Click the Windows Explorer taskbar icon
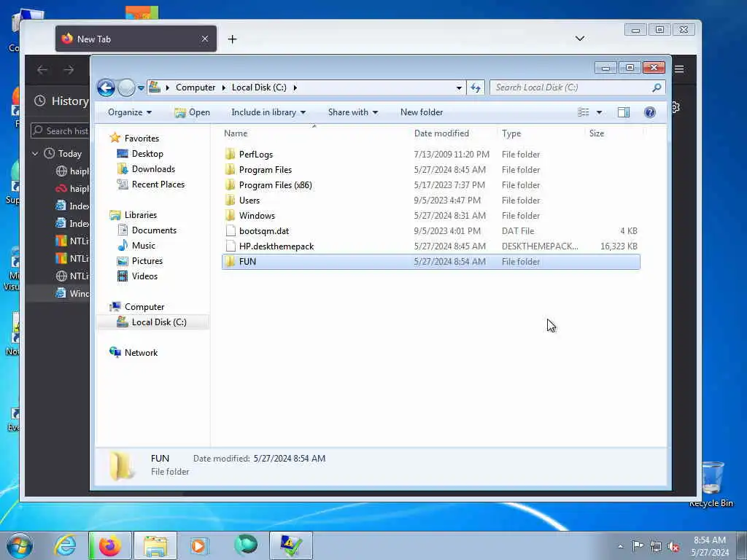 tap(155, 545)
